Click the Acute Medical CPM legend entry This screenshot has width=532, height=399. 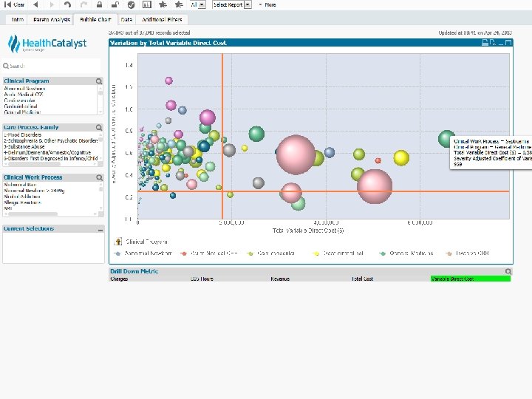tap(208, 253)
